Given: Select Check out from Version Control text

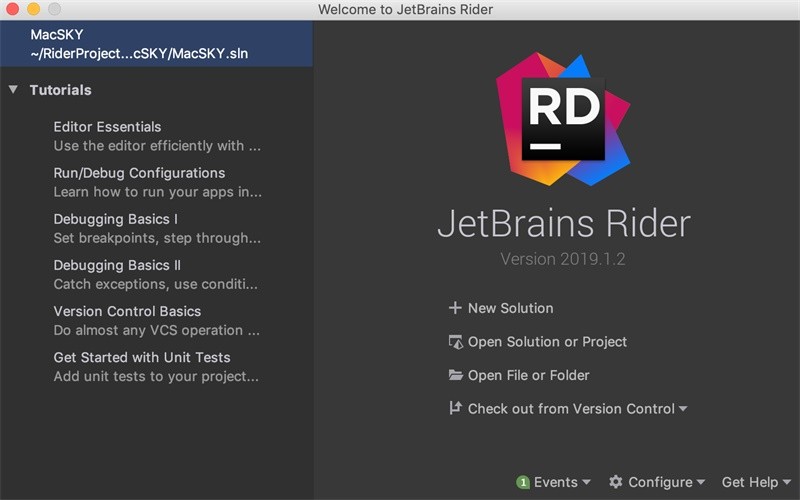Looking at the screenshot, I should (571, 409).
